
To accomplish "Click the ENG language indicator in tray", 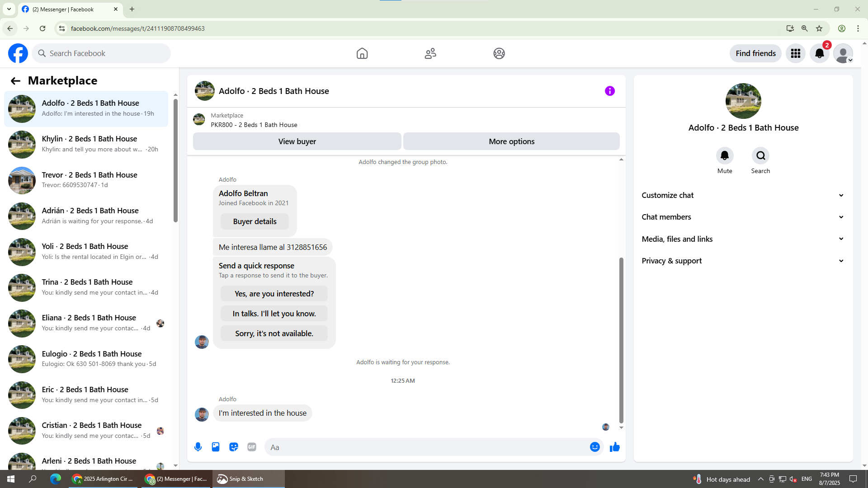I will (x=807, y=479).
